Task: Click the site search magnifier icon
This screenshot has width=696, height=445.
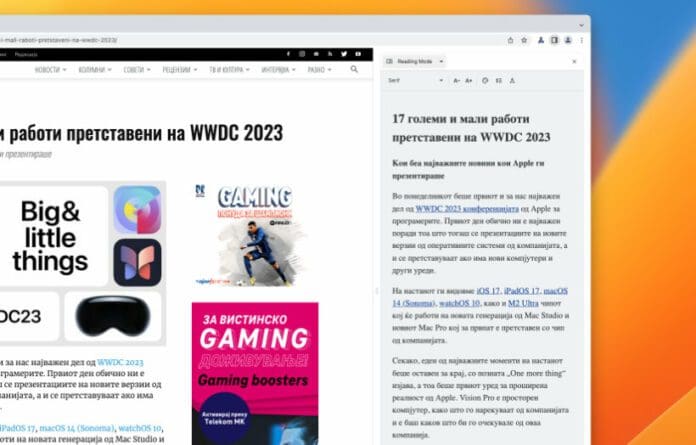Action: point(354,70)
